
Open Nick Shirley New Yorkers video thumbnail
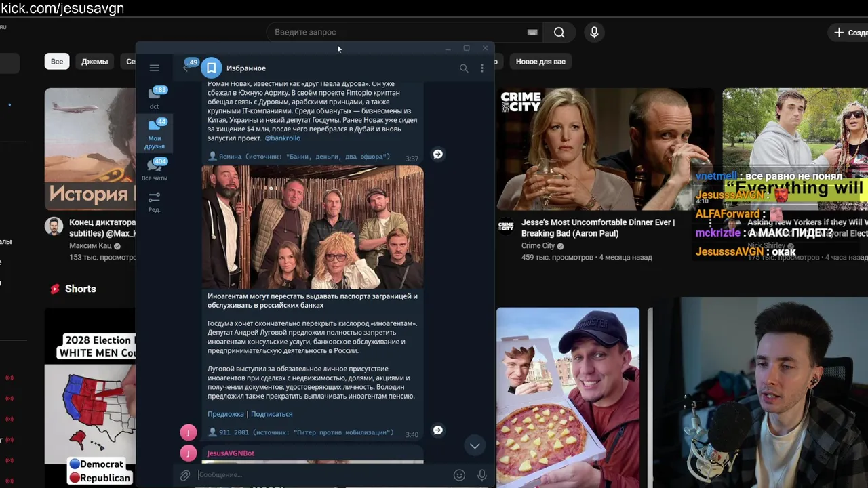click(x=795, y=149)
